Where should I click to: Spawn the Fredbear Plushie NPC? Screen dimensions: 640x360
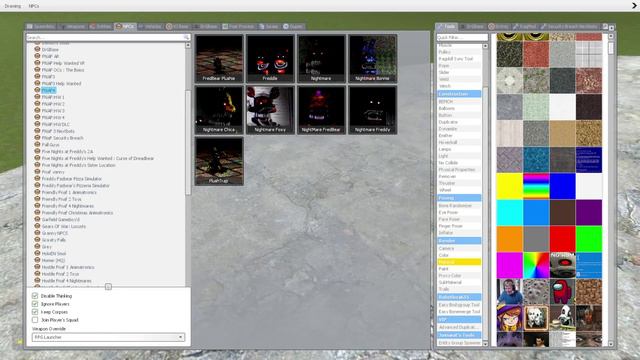(x=219, y=58)
